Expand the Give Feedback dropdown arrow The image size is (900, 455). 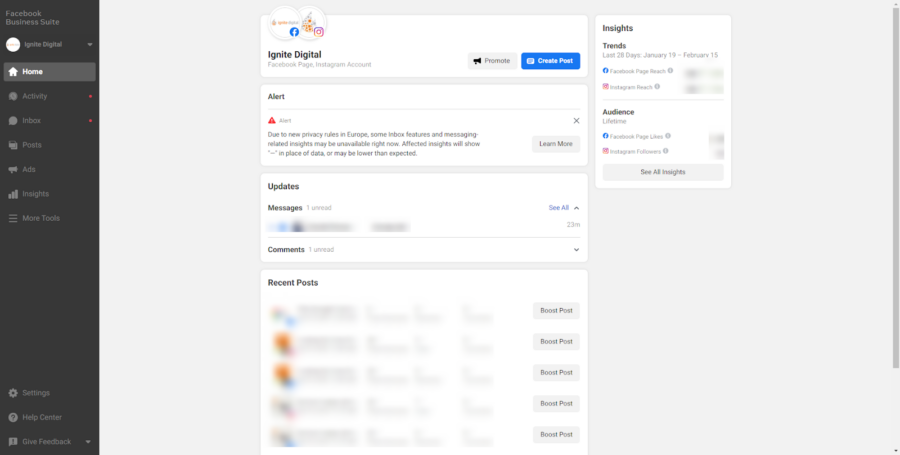[88, 442]
